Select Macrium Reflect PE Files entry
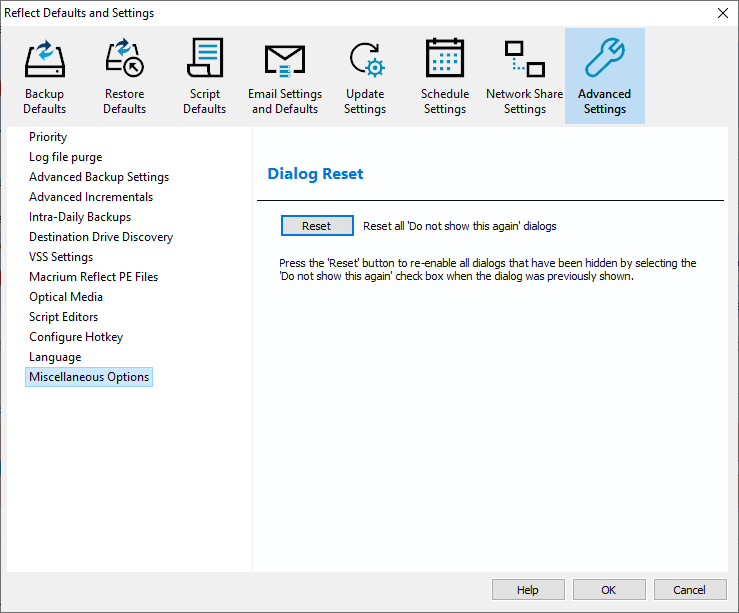 click(x=93, y=277)
